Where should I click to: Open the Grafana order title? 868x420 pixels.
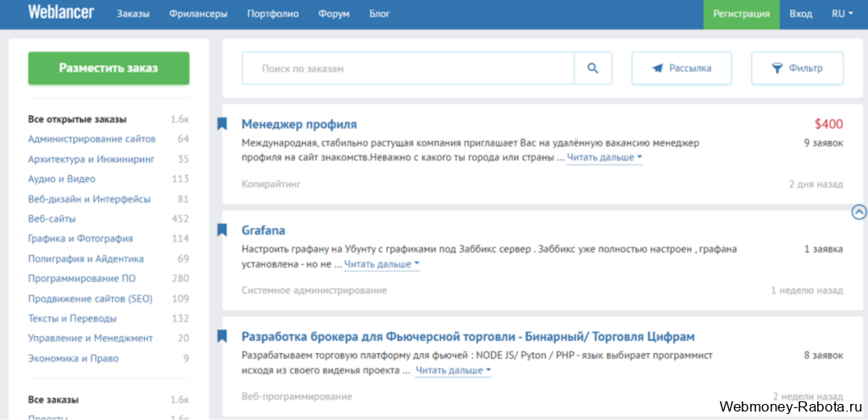[x=264, y=229]
